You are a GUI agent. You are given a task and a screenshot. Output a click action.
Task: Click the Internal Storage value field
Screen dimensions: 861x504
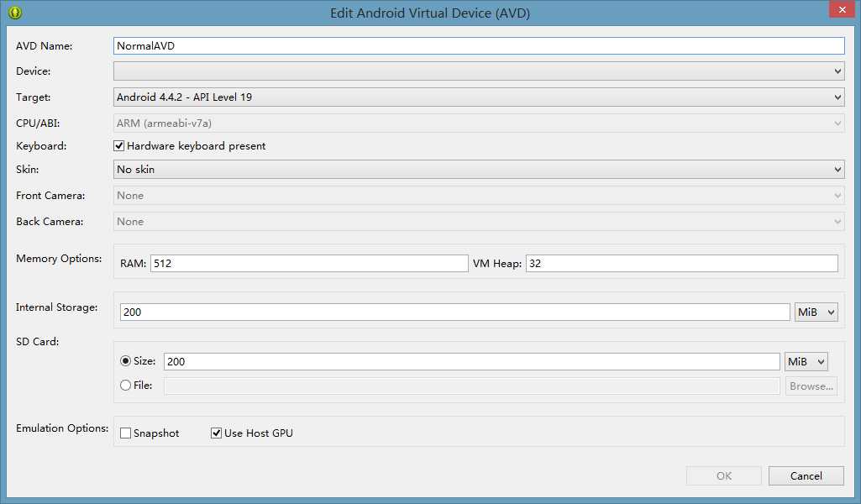tap(454, 312)
